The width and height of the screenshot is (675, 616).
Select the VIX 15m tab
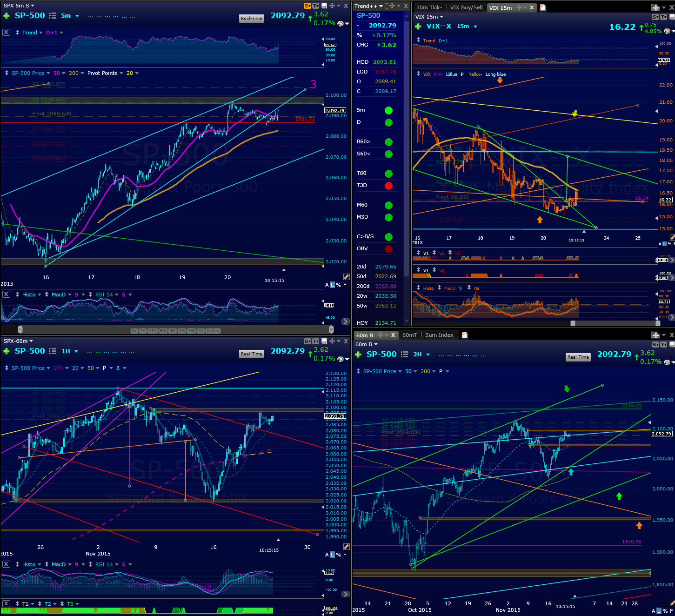click(x=501, y=8)
